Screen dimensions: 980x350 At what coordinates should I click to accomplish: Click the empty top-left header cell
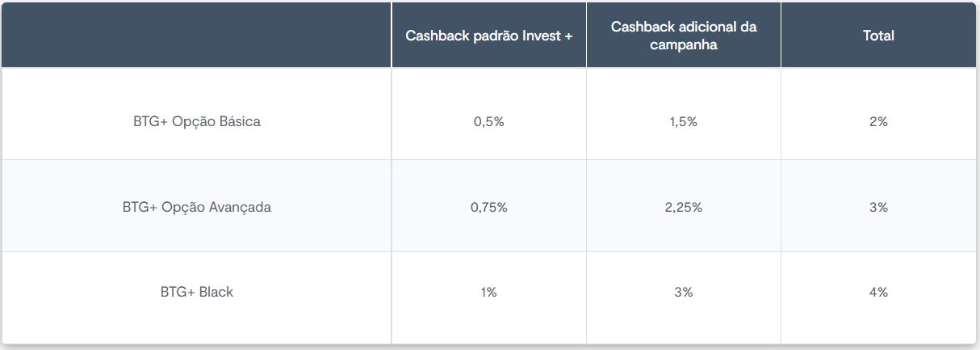(x=196, y=36)
